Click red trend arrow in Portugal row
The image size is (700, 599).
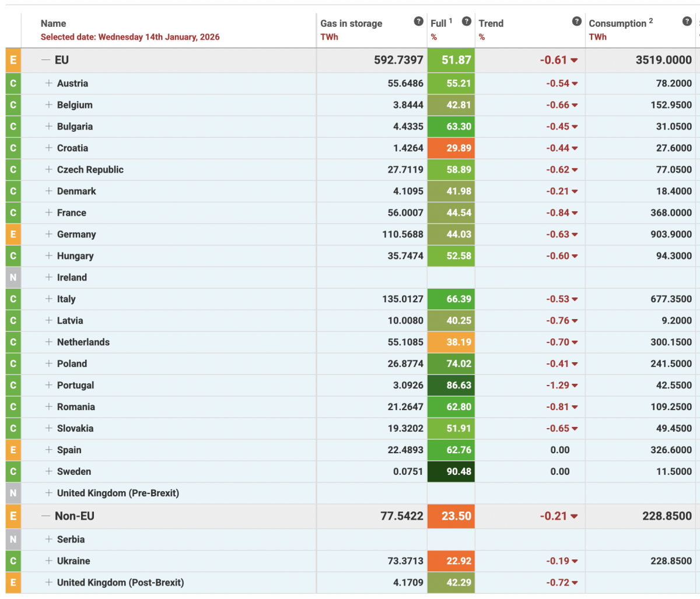coord(575,386)
